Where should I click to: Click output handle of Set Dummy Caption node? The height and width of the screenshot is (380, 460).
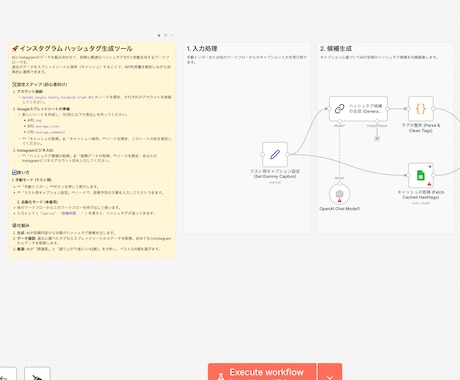288,154
